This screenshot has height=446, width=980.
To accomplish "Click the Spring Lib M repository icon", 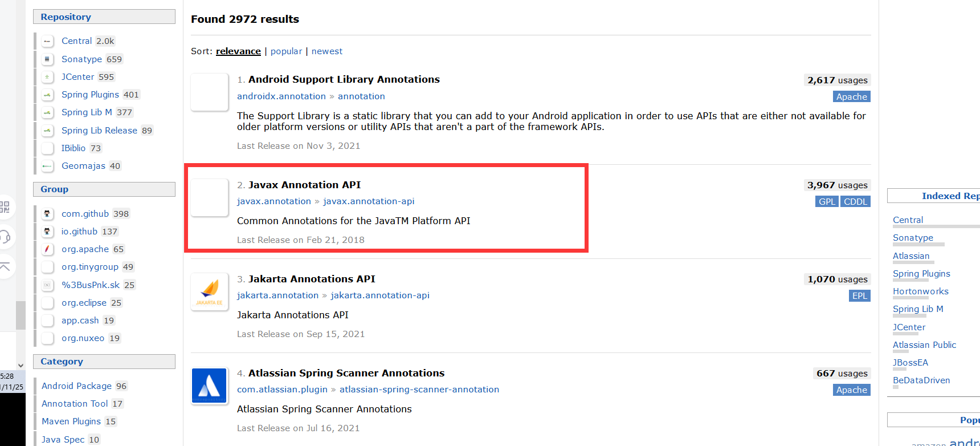I will 47,112.
